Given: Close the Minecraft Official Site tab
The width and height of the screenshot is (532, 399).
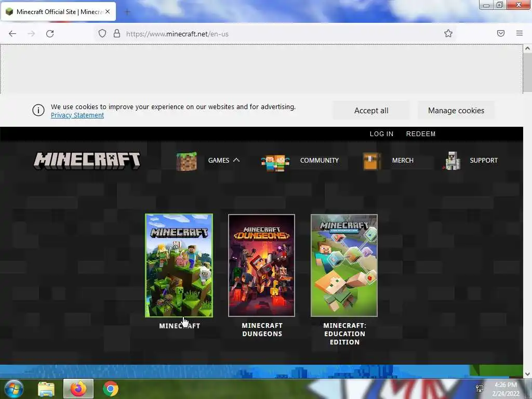Looking at the screenshot, I should point(108,11).
